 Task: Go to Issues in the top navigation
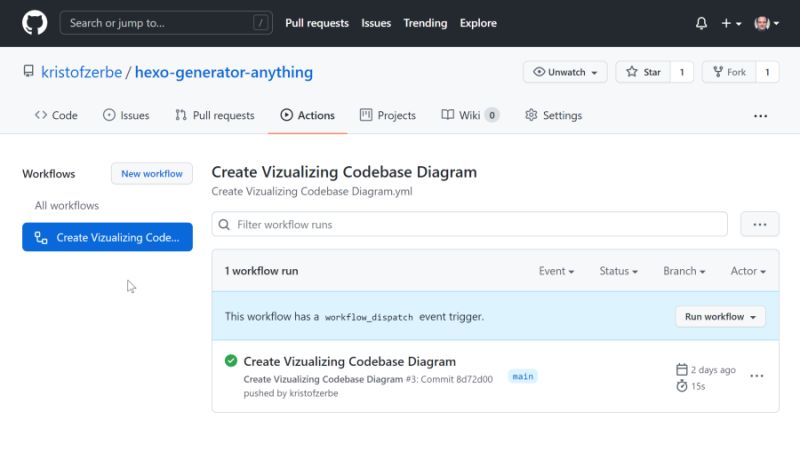click(x=376, y=23)
